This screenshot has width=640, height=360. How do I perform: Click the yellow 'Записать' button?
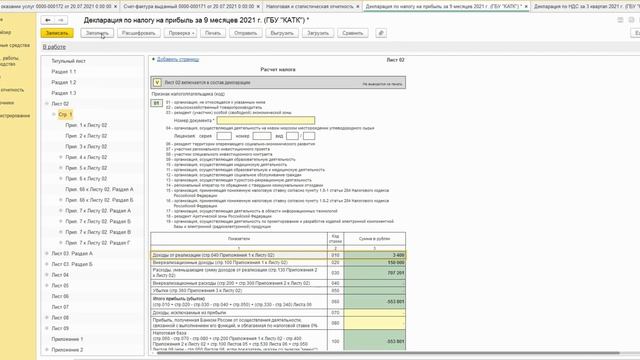pos(57,33)
